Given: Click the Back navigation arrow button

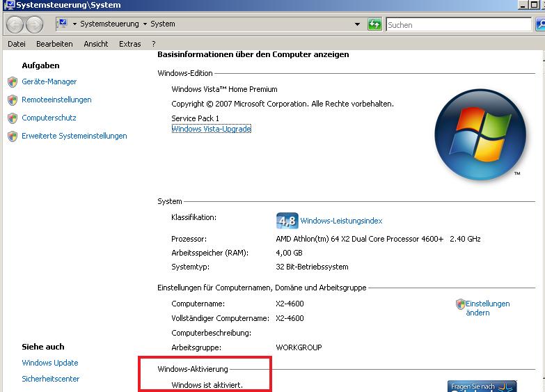Looking at the screenshot, I should click(15, 24).
